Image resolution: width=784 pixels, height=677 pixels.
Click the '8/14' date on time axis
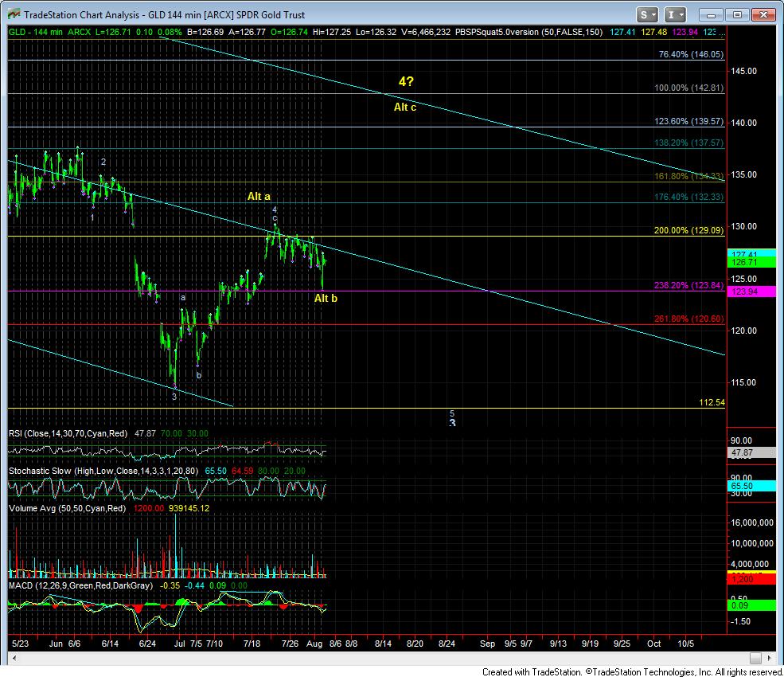tap(384, 644)
